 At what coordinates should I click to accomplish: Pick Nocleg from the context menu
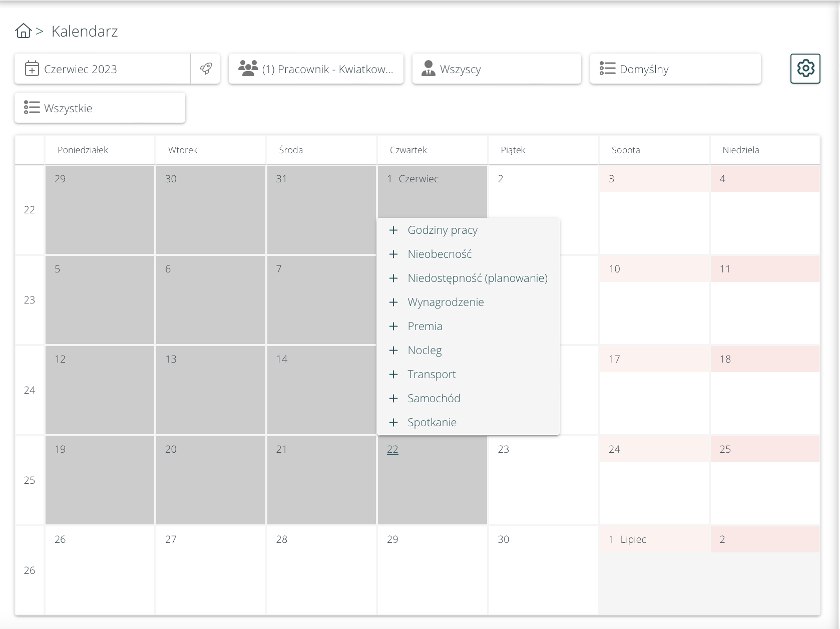point(425,351)
